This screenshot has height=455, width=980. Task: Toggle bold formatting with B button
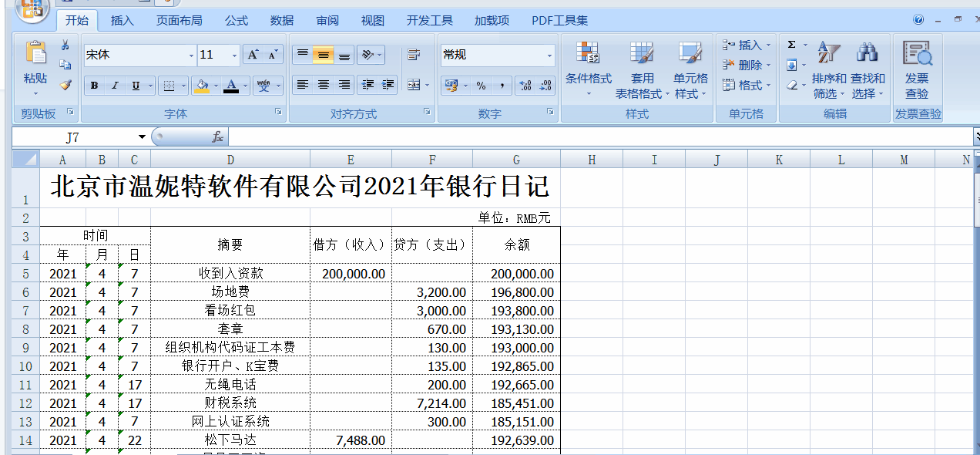(x=93, y=85)
